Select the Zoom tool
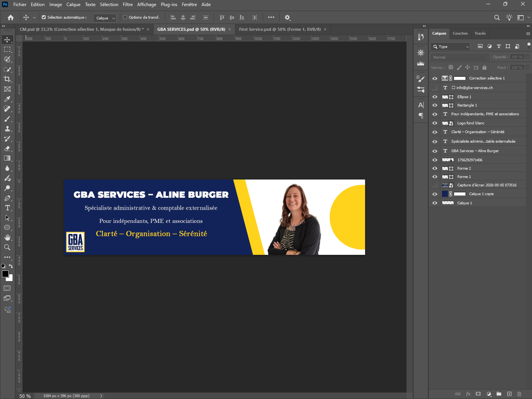Screen dimensions: 532x399 coord(7,247)
